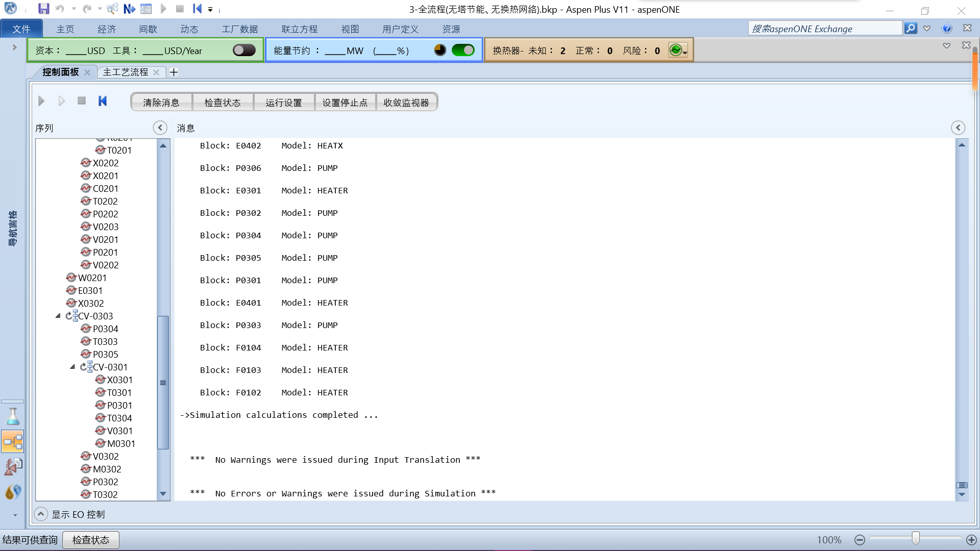
Task: Click the 收敛监视器 button
Action: tap(406, 102)
